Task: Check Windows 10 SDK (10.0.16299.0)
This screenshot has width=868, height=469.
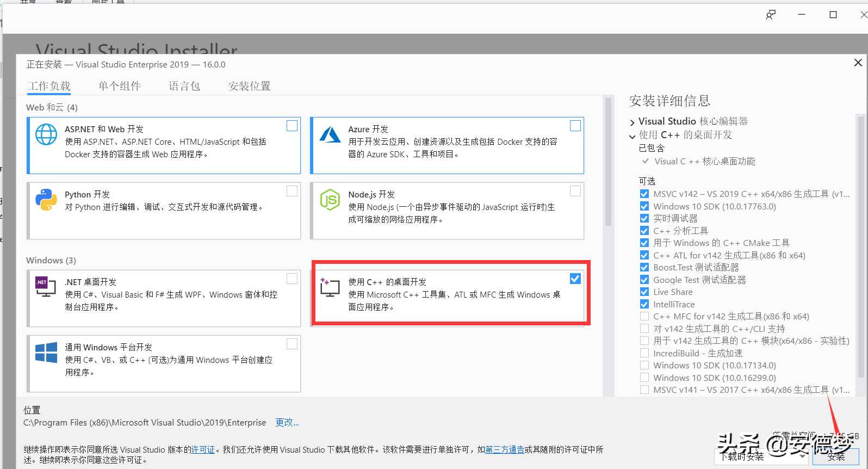Action: (x=644, y=378)
